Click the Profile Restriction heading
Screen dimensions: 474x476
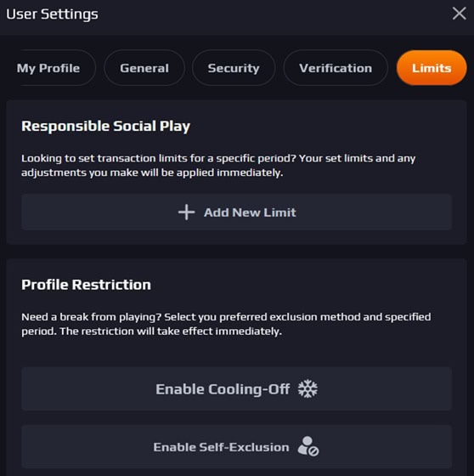tap(86, 285)
